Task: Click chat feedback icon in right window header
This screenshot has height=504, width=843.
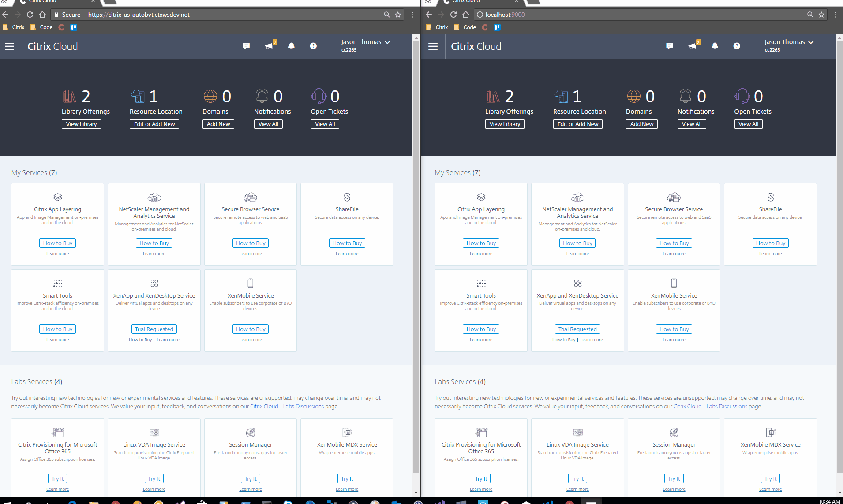Action: 670,46
